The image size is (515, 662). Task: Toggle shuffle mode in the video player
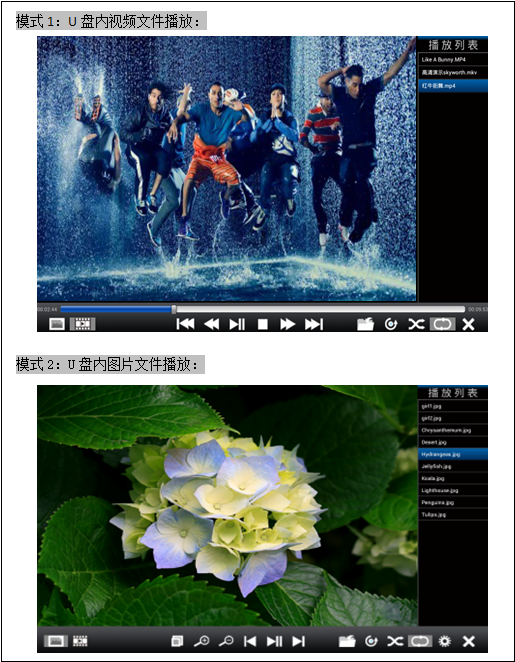click(x=416, y=324)
